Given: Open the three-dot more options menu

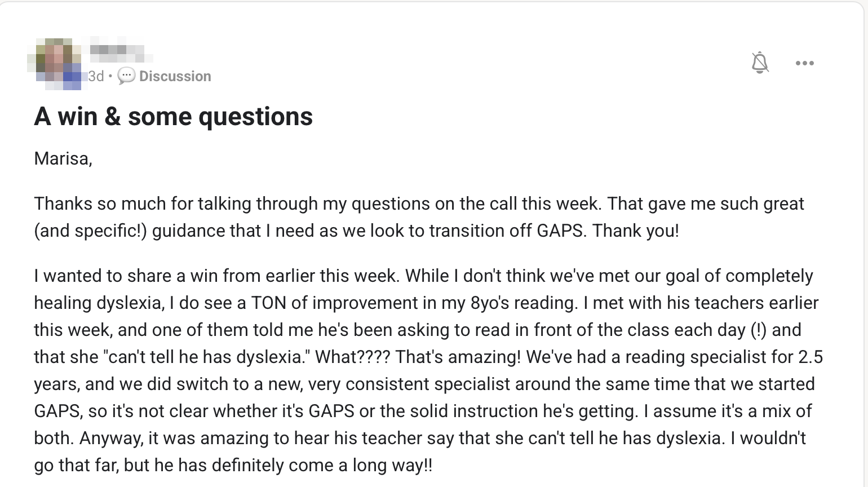Looking at the screenshot, I should (x=804, y=63).
